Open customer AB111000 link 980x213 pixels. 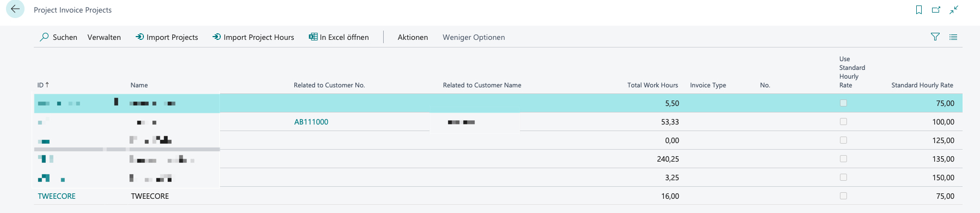click(311, 122)
